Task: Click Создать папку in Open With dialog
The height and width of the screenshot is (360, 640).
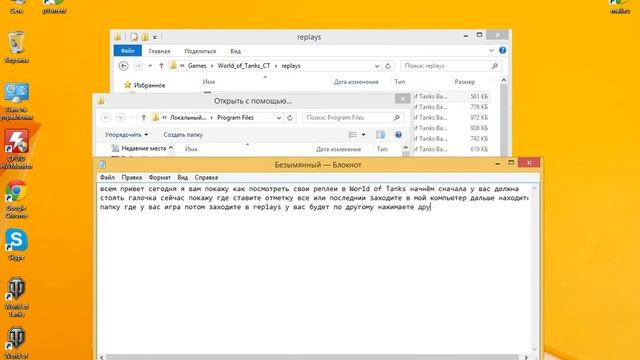Action: tap(183, 135)
